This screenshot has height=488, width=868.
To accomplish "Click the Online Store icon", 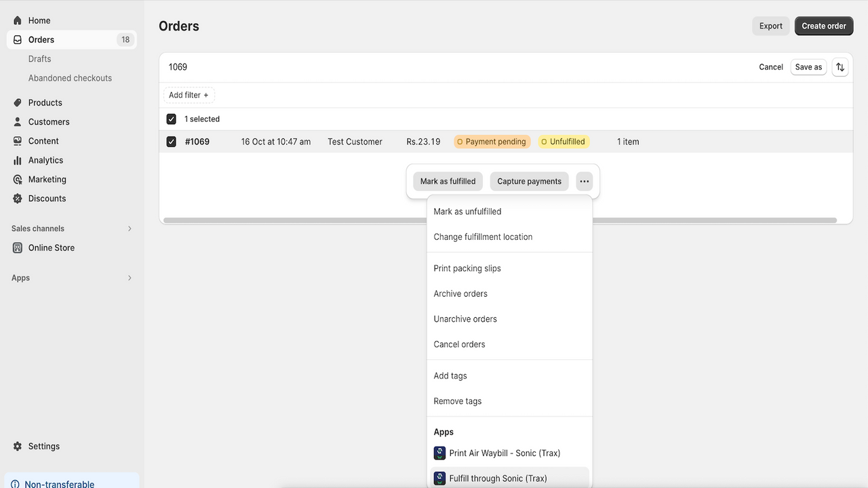I will click(x=18, y=248).
